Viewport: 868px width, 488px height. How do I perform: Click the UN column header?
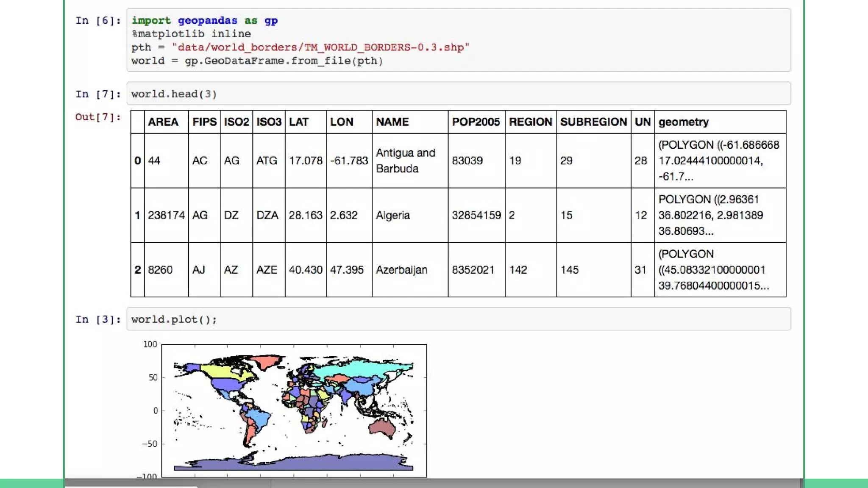[643, 122]
